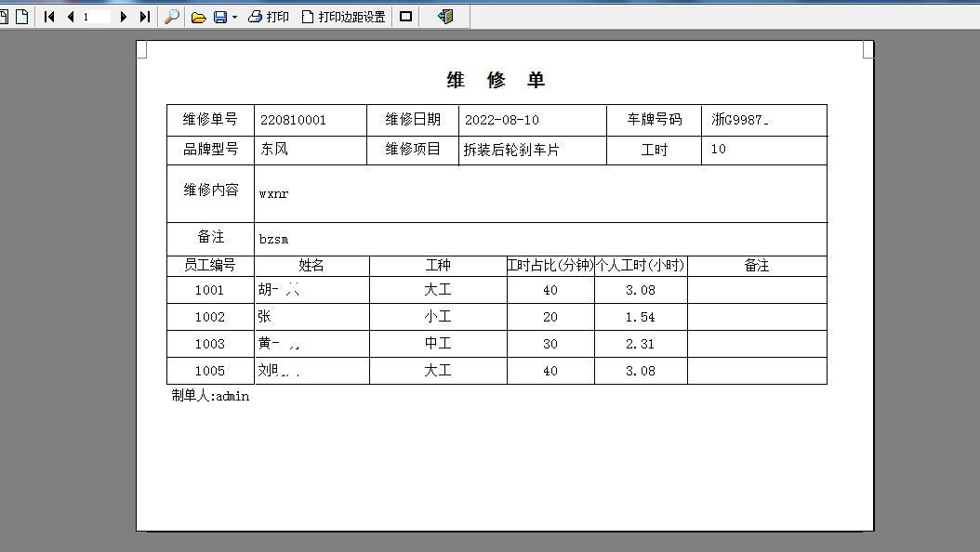Click personal hours 1.54
Image resolution: width=980 pixels, height=552 pixels.
(x=641, y=317)
